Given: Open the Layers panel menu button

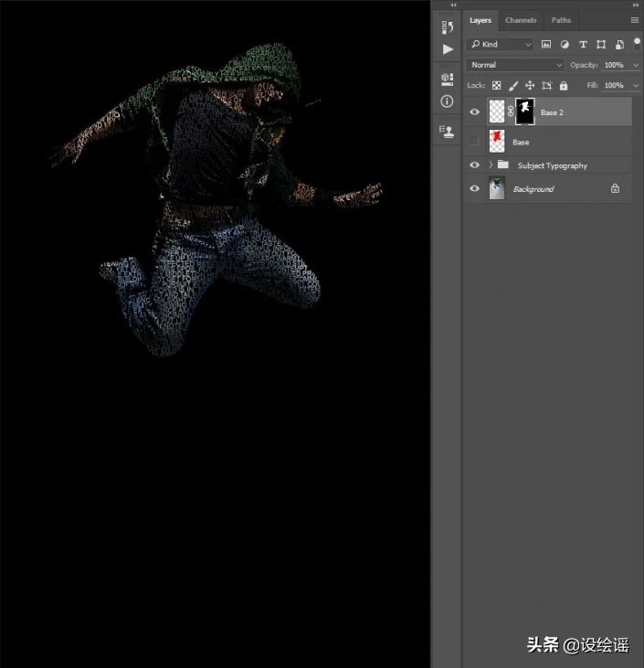Looking at the screenshot, I should point(634,20).
